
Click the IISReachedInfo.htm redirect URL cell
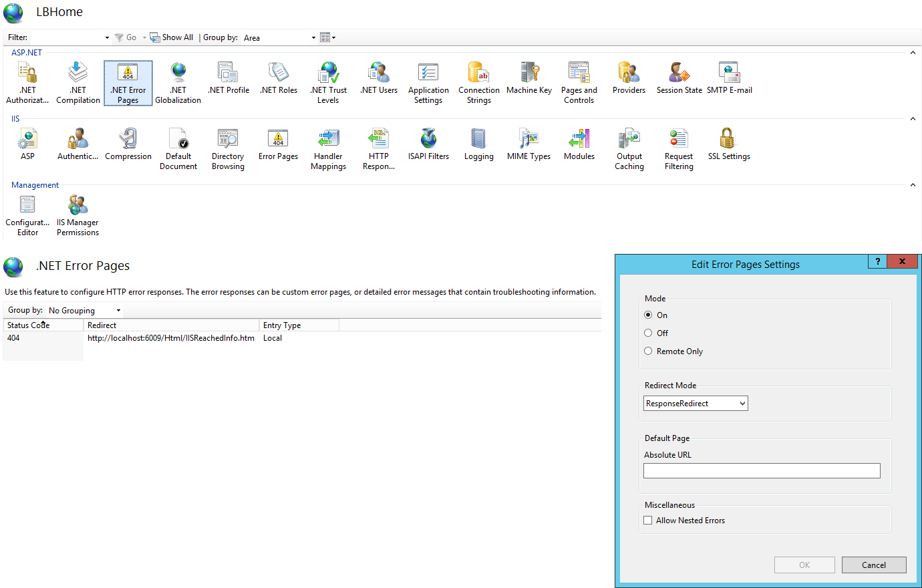(171, 338)
